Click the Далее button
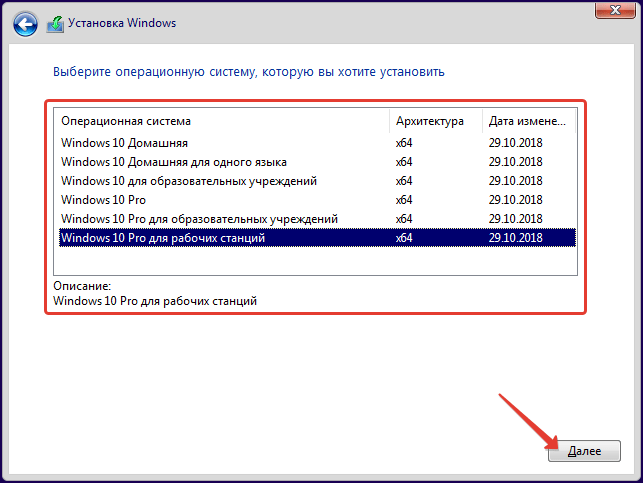 click(x=584, y=451)
